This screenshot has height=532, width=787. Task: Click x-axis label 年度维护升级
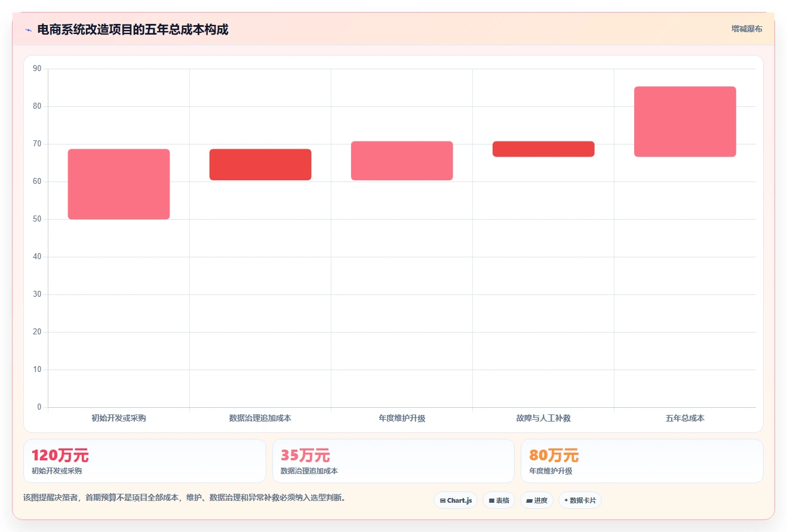click(x=402, y=418)
